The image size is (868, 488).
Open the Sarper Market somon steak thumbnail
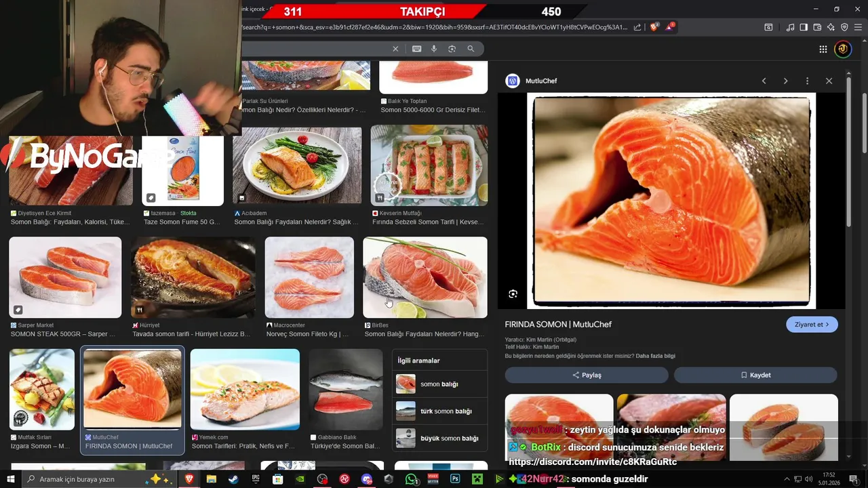pos(65,277)
